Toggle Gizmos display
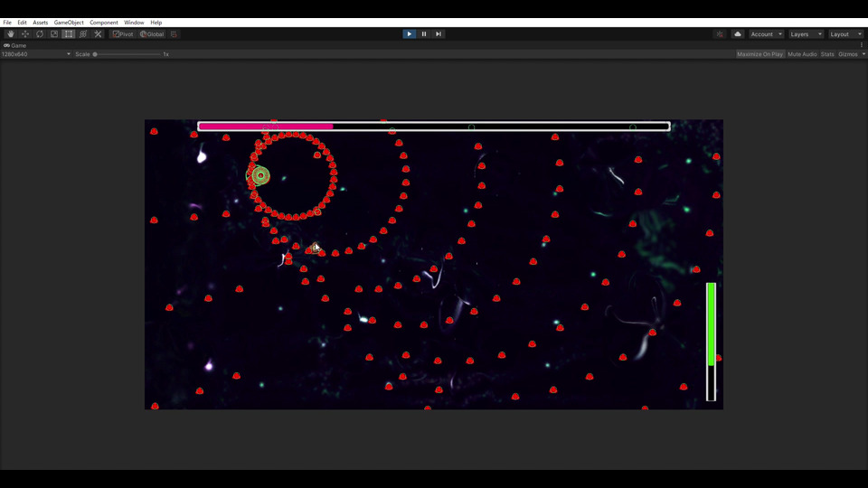 (x=847, y=54)
